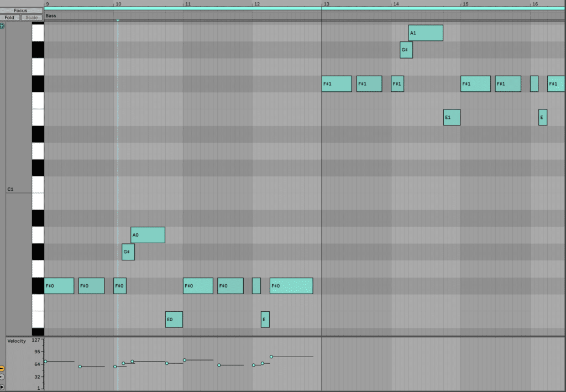Select the short F#1 note at bar 14

397,83
